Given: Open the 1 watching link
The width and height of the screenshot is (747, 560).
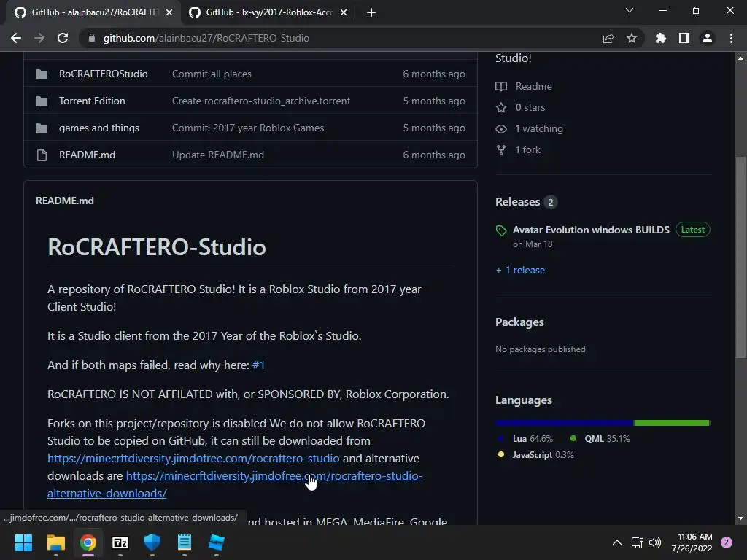Looking at the screenshot, I should [x=539, y=128].
